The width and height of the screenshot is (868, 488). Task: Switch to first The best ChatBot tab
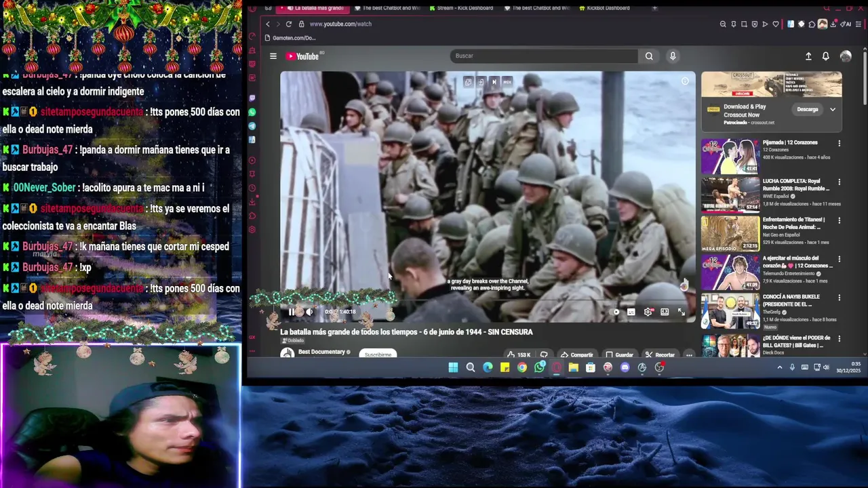(x=387, y=8)
